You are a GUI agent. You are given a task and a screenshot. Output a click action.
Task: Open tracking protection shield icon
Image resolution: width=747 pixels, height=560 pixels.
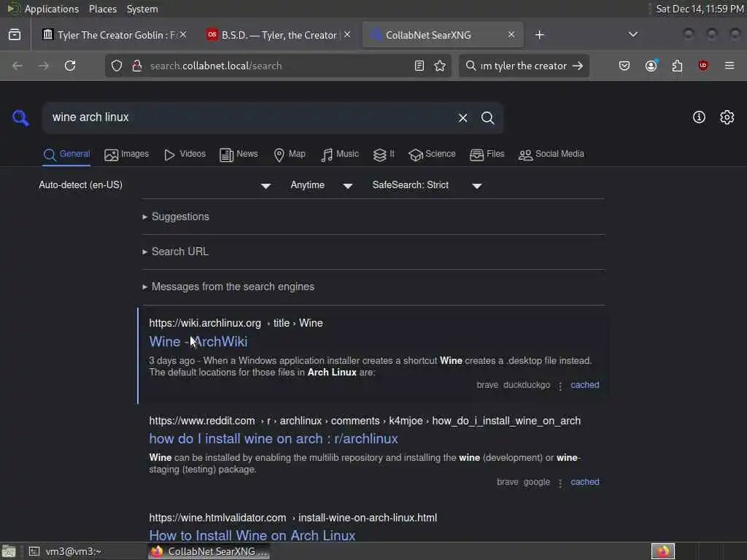tap(117, 66)
